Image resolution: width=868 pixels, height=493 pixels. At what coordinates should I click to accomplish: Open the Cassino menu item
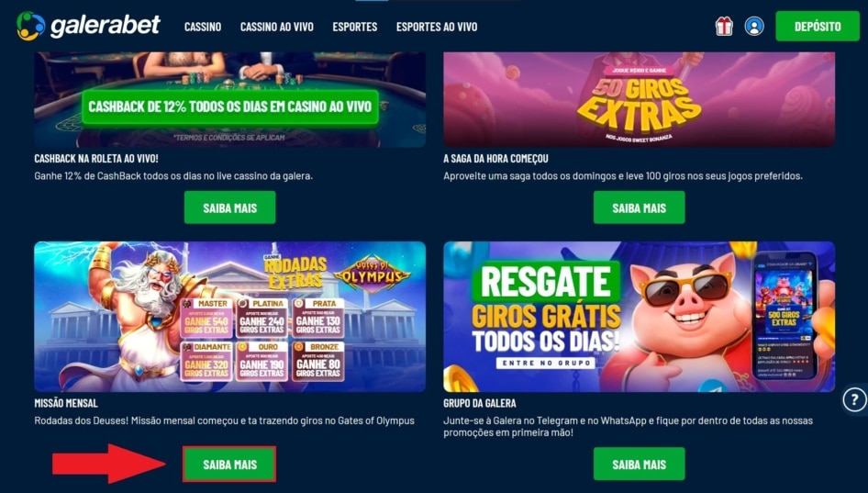(x=203, y=27)
